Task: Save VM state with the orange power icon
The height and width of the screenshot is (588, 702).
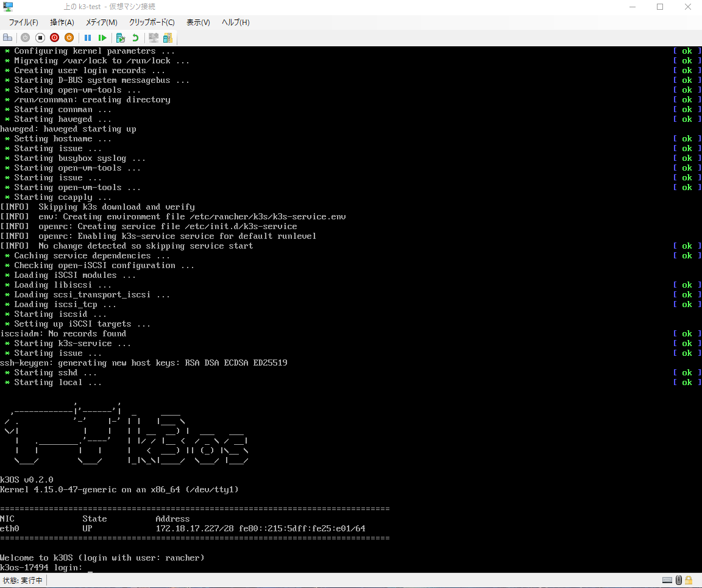Action: pos(69,38)
